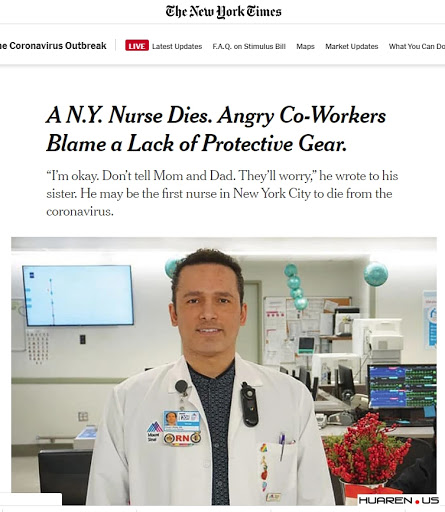Click the wall-mounted TV screen in photo
445x512 pixels.
coord(78,295)
